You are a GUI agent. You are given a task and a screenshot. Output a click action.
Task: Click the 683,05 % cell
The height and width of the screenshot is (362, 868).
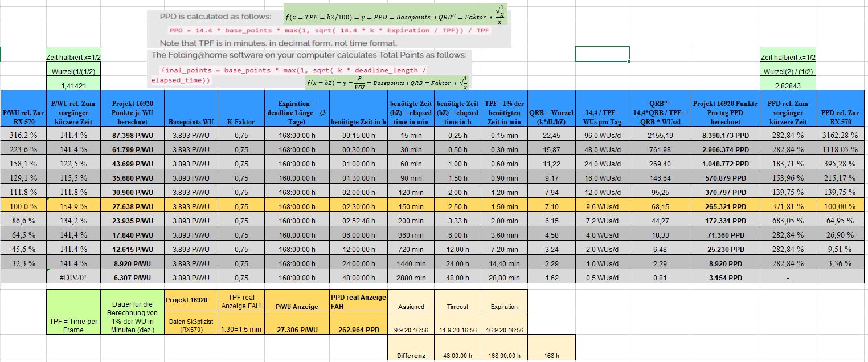click(788, 221)
